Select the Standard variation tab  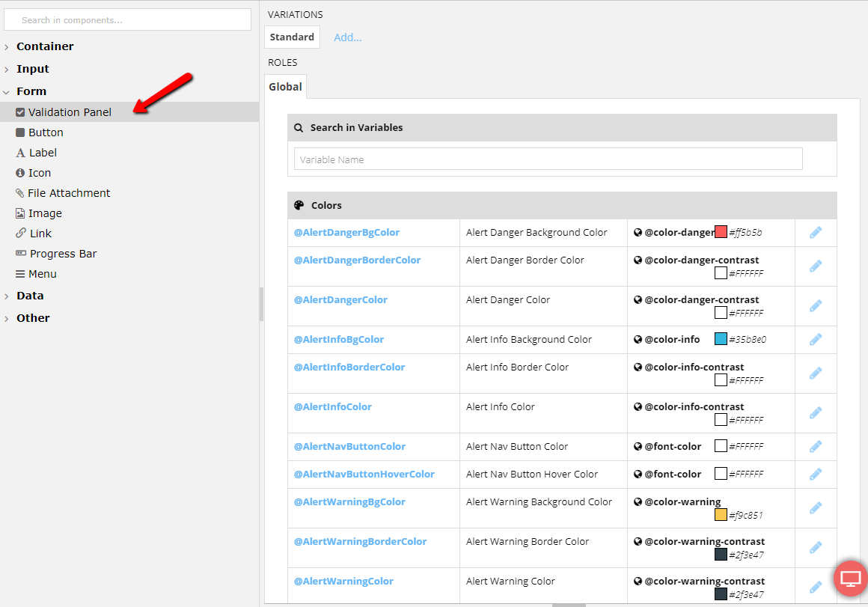coord(292,37)
